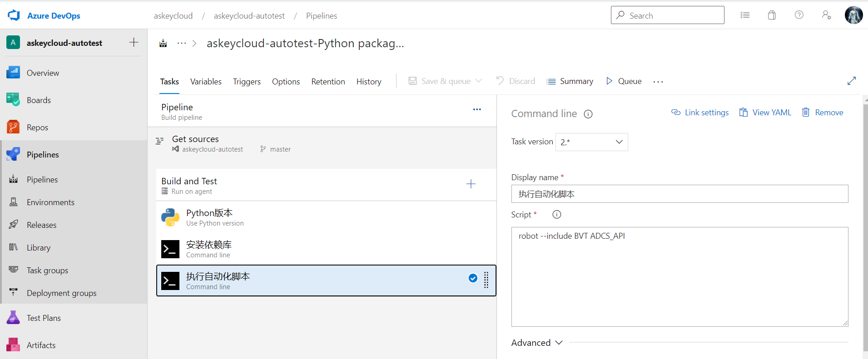Open the Task version dropdown
This screenshot has height=359, width=868.
[591, 142]
